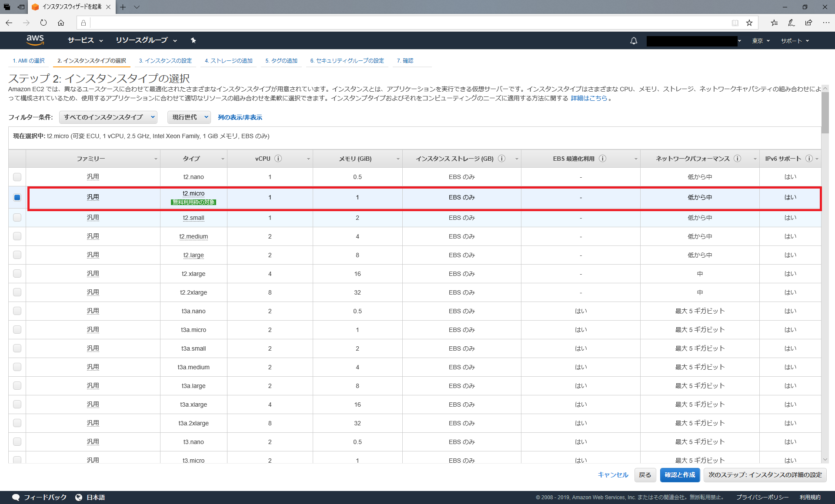
Task: Click the scrollbar down arrow
Action: pyautogui.click(x=825, y=459)
